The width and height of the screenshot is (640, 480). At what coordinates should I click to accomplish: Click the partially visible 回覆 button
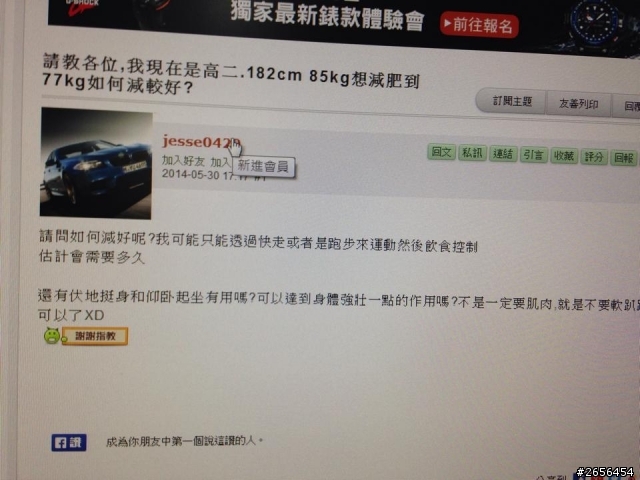(x=627, y=106)
